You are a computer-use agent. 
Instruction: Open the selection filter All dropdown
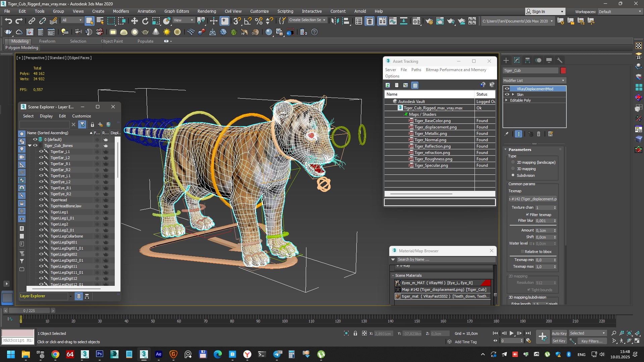[72, 20]
